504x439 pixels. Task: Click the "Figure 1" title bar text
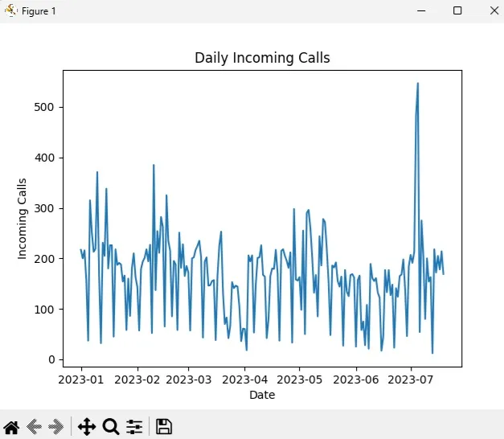pyautogui.click(x=39, y=11)
